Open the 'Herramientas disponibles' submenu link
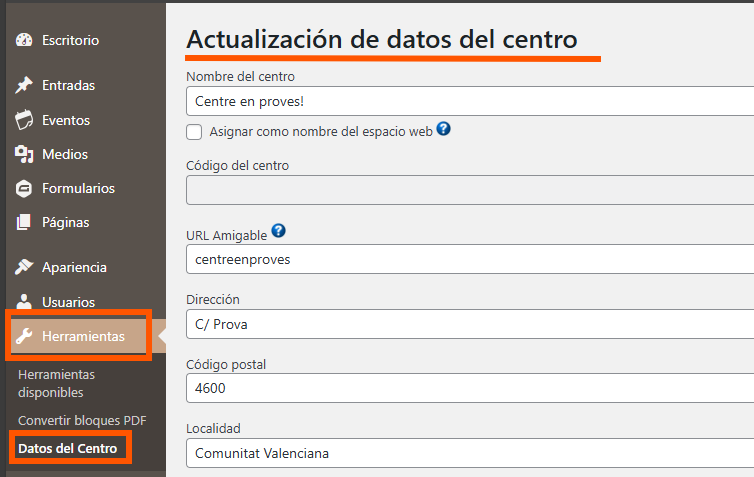This screenshot has width=754, height=477. (56, 383)
